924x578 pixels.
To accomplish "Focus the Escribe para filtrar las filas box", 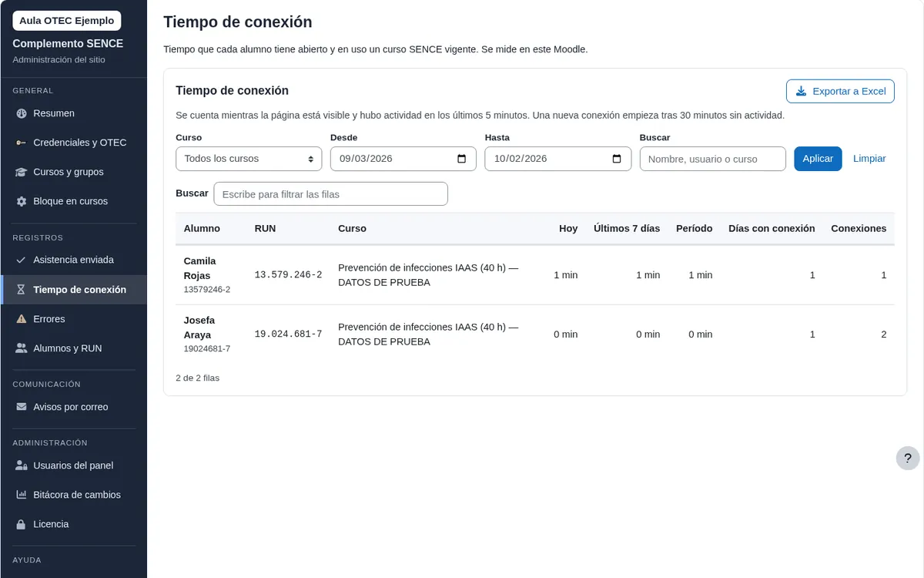I will [330, 194].
